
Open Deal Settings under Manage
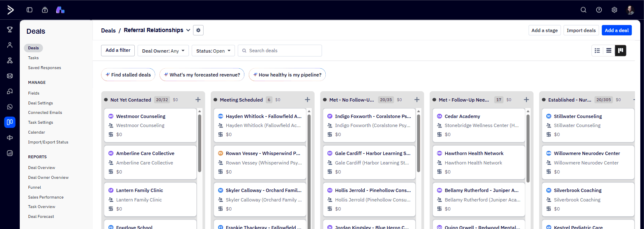40,103
